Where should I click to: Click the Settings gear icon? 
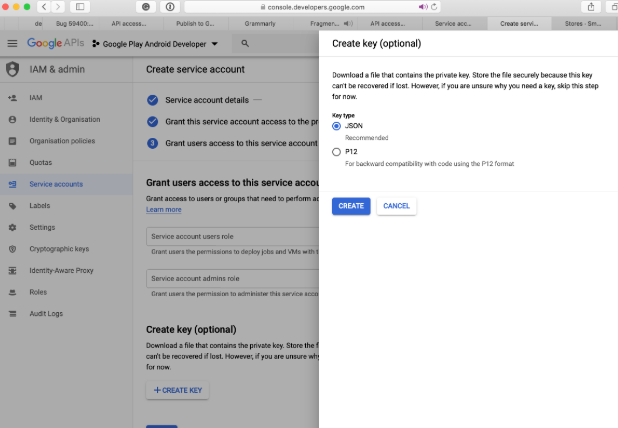pyautogui.click(x=13, y=227)
